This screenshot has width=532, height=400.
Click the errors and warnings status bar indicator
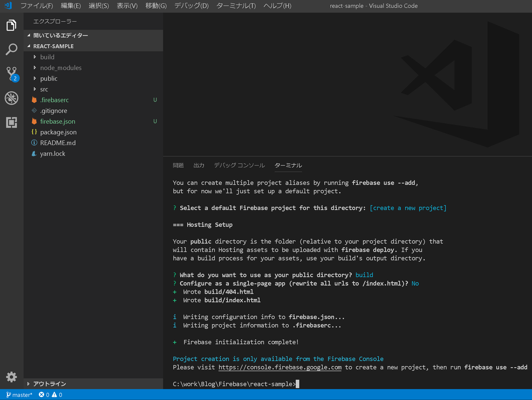pos(49,395)
